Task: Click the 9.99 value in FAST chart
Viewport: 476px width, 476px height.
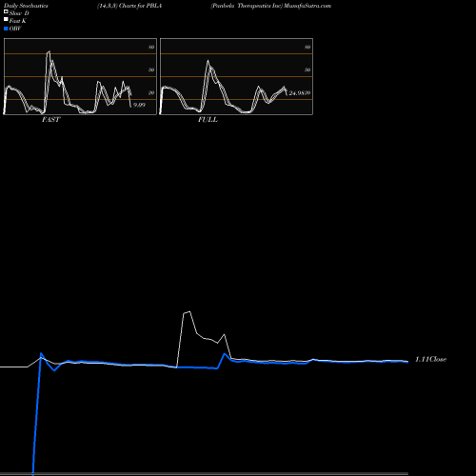Action: [x=139, y=105]
